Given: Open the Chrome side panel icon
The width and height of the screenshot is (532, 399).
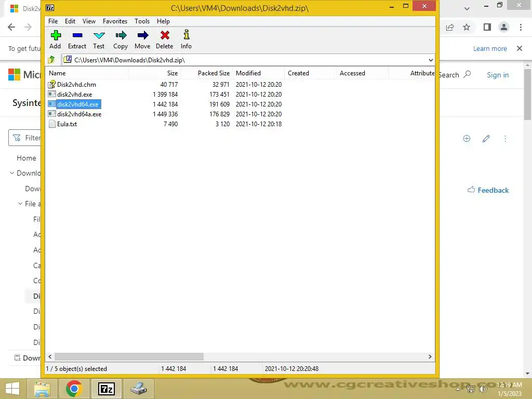Looking at the screenshot, I should click(487, 27).
